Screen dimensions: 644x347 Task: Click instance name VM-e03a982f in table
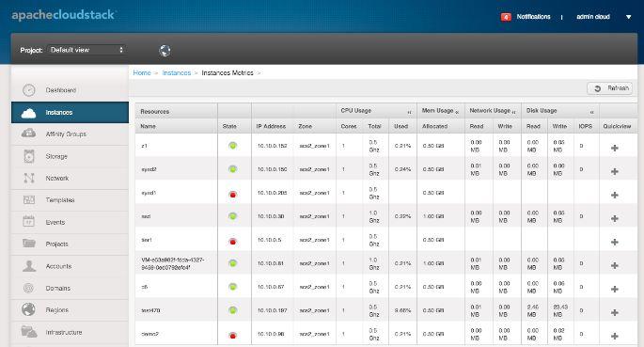click(172, 263)
